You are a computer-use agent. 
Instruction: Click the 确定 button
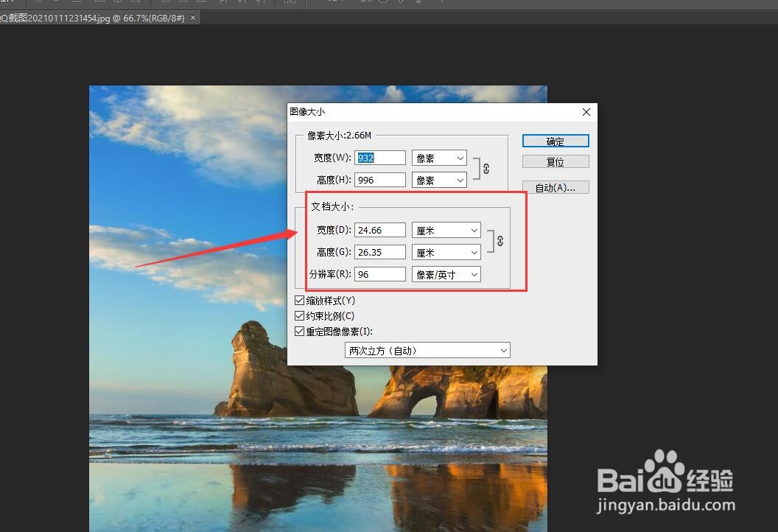(556, 141)
